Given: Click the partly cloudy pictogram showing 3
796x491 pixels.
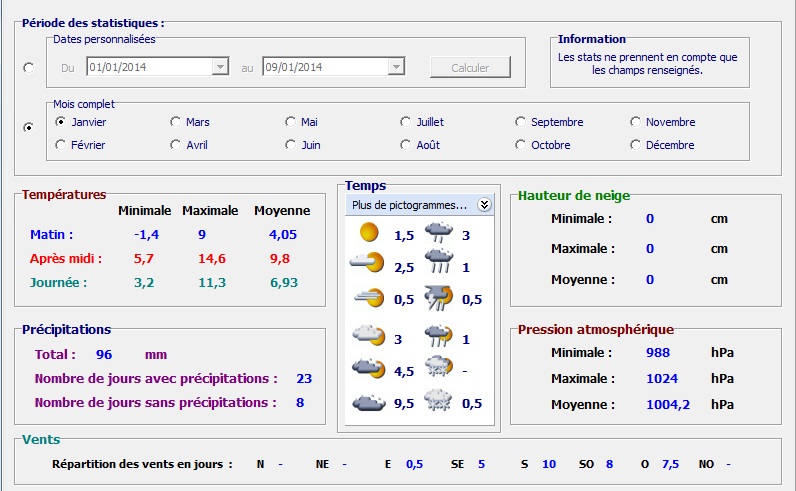Looking at the screenshot, I should (x=369, y=336).
